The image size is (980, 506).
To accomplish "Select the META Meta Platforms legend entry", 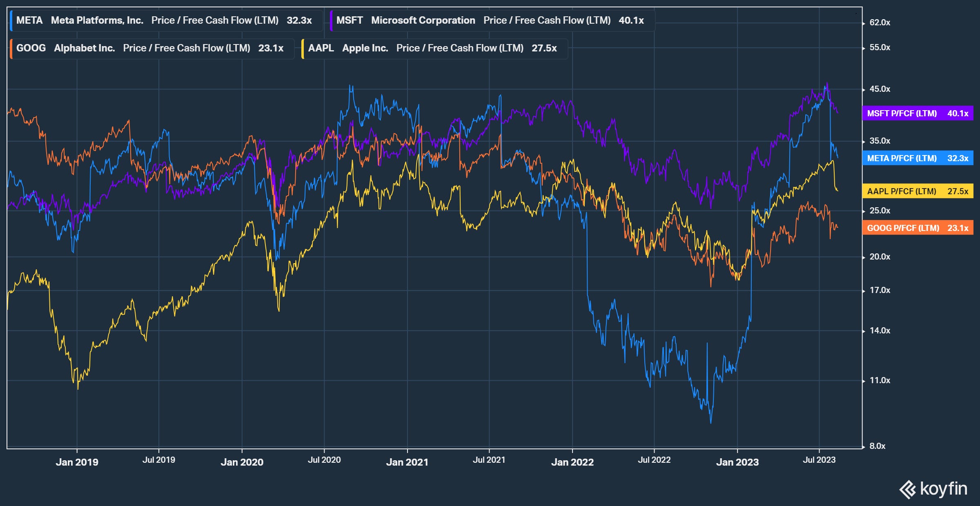I will (x=166, y=20).
